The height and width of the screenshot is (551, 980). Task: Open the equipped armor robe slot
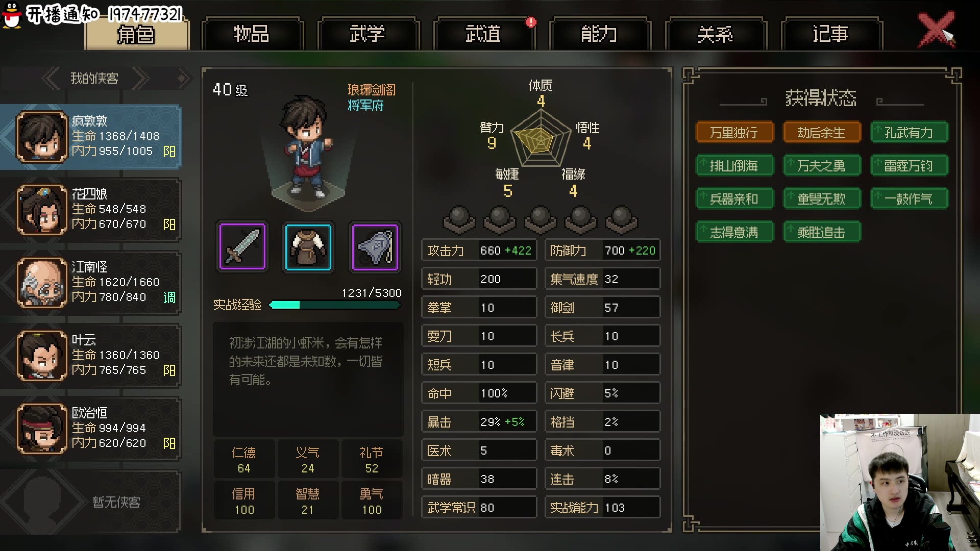tap(308, 246)
